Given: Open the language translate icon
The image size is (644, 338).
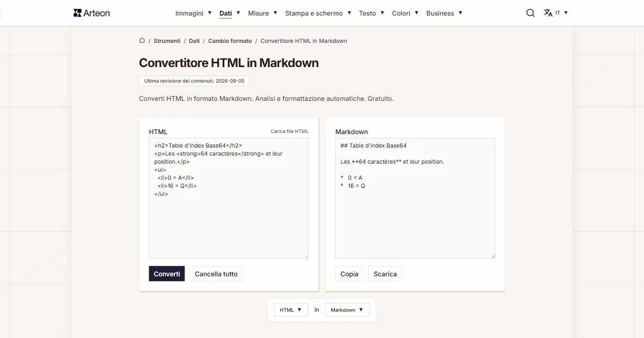Looking at the screenshot, I should 548,13.
